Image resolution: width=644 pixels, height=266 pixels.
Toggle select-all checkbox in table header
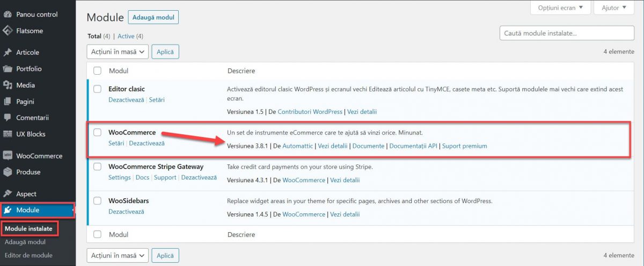pos(98,70)
